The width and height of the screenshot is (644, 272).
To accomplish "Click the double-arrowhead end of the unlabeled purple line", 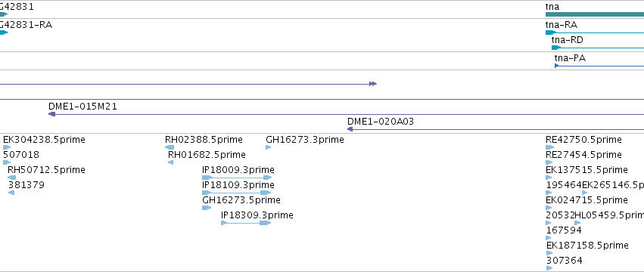I will pyautogui.click(x=373, y=84).
